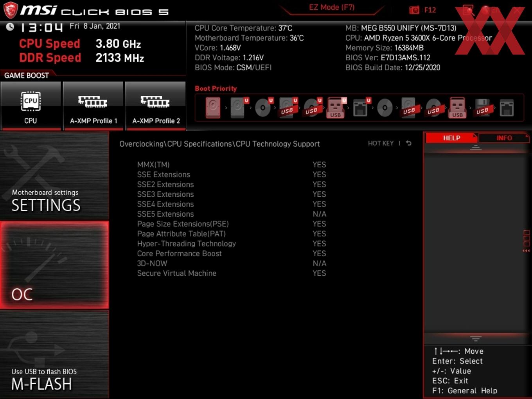Activate A-XMP Profile 1
The image size is (532, 399).
pyautogui.click(x=93, y=105)
